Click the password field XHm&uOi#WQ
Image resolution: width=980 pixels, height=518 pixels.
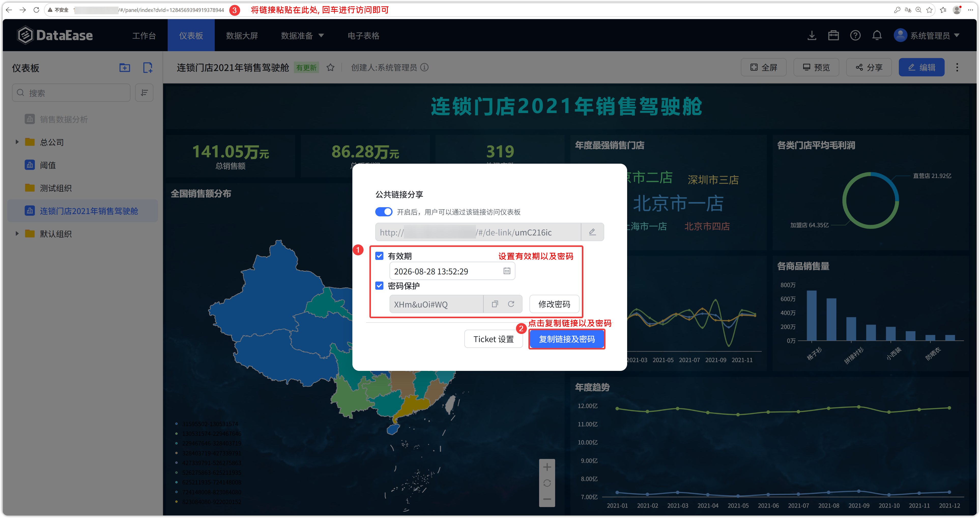coord(436,304)
